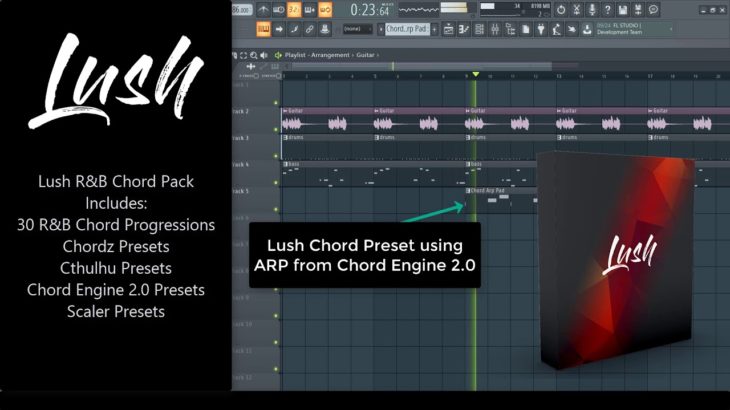Click the zoom magnifier icon in playlist header
730x410 pixels.
(254, 55)
